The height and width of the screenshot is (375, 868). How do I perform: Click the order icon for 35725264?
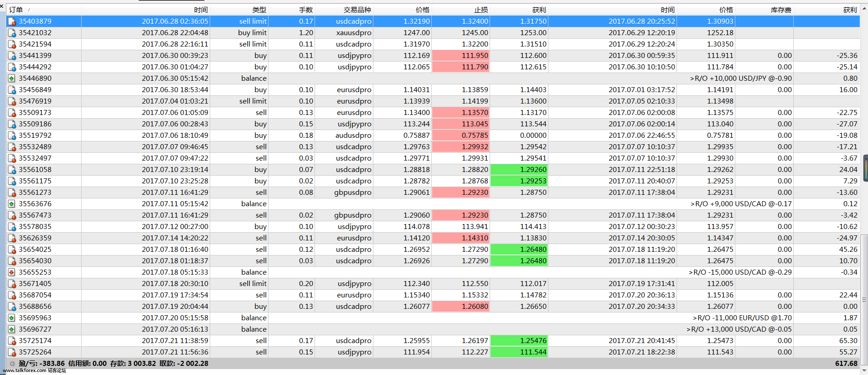tap(12, 352)
